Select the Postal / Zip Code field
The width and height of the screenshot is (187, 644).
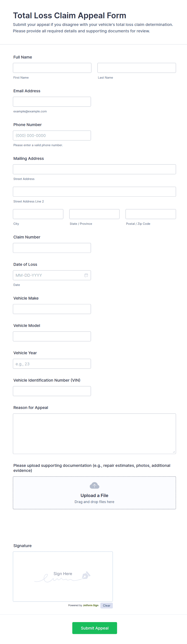click(x=150, y=214)
